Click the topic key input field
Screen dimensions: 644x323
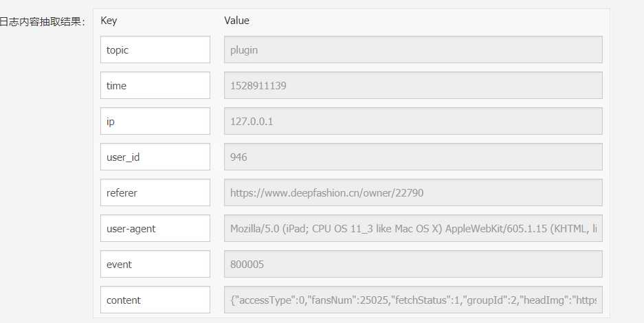(x=155, y=50)
